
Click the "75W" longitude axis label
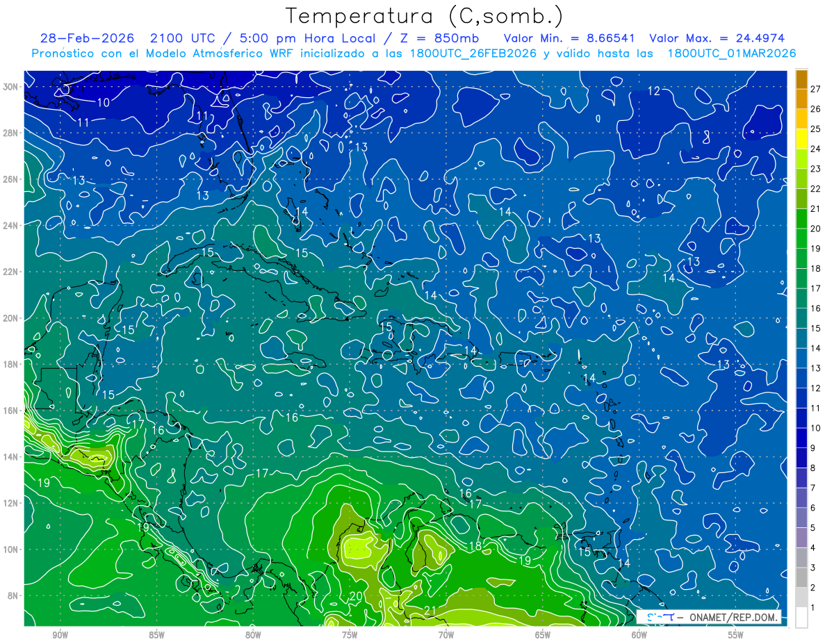coord(350,635)
